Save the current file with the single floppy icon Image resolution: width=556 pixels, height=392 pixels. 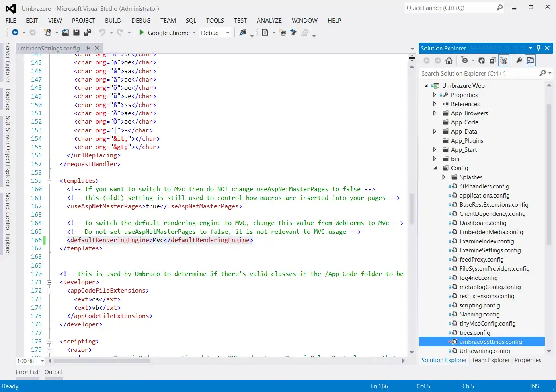tap(76, 33)
